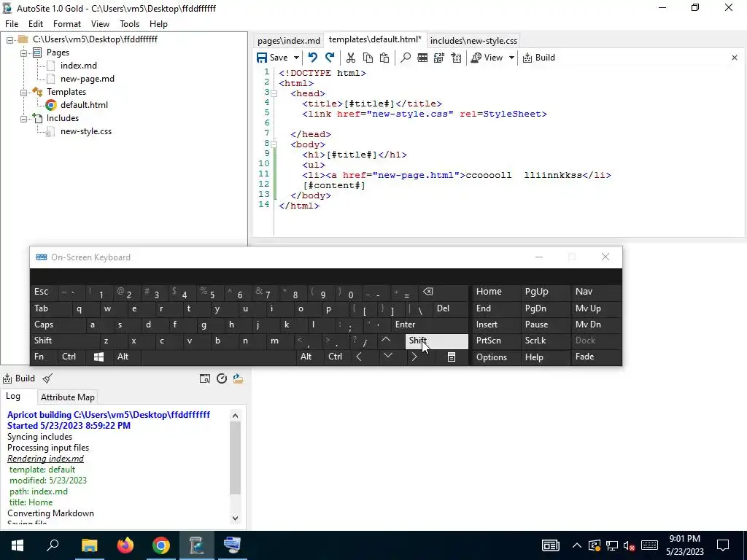Click the find-replace 'ab' toolbar icon

(x=438, y=58)
